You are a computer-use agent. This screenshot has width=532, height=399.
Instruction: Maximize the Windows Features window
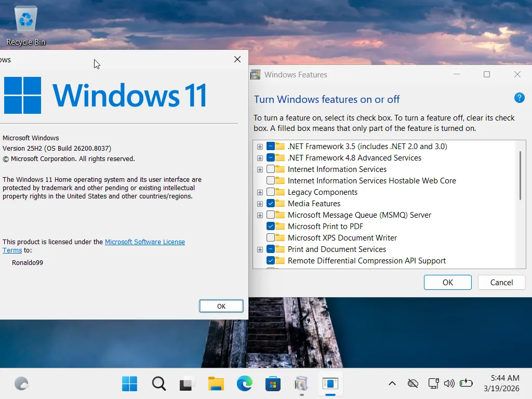click(x=487, y=74)
